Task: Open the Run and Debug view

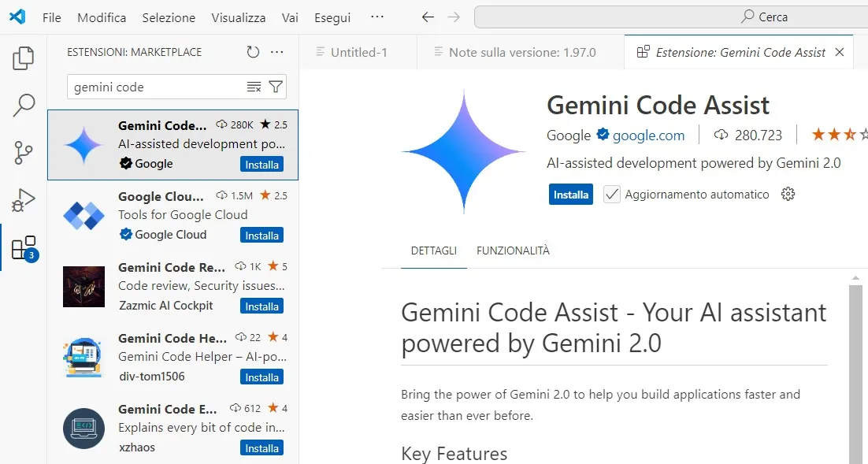Action: [x=24, y=199]
